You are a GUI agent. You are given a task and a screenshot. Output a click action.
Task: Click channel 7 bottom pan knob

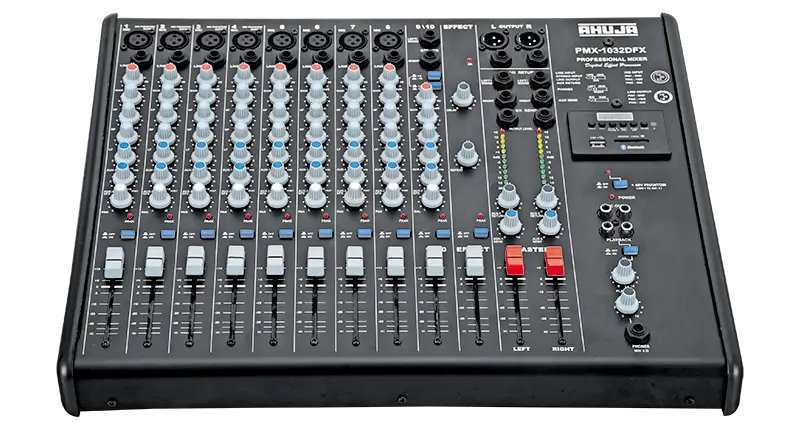pos(354,195)
